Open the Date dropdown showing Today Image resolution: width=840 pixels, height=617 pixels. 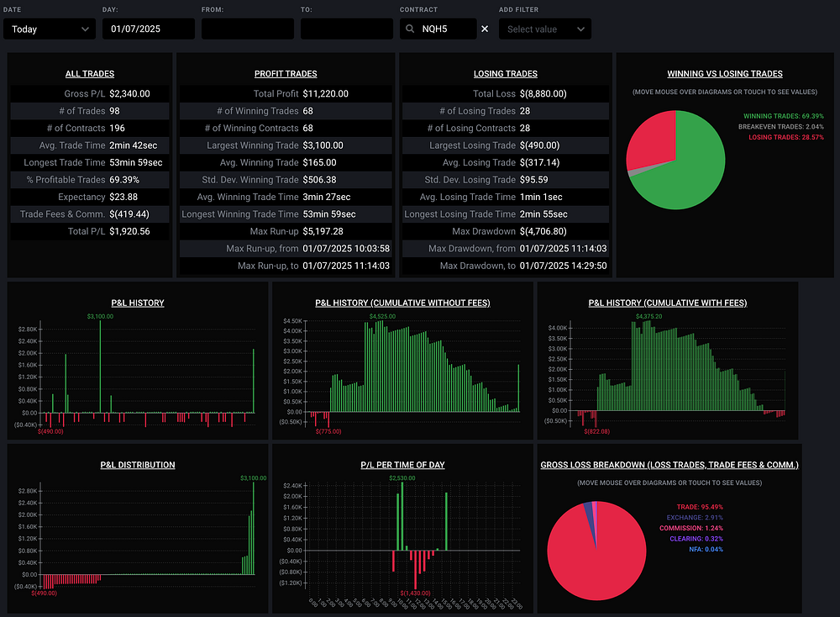tap(50, 29)
